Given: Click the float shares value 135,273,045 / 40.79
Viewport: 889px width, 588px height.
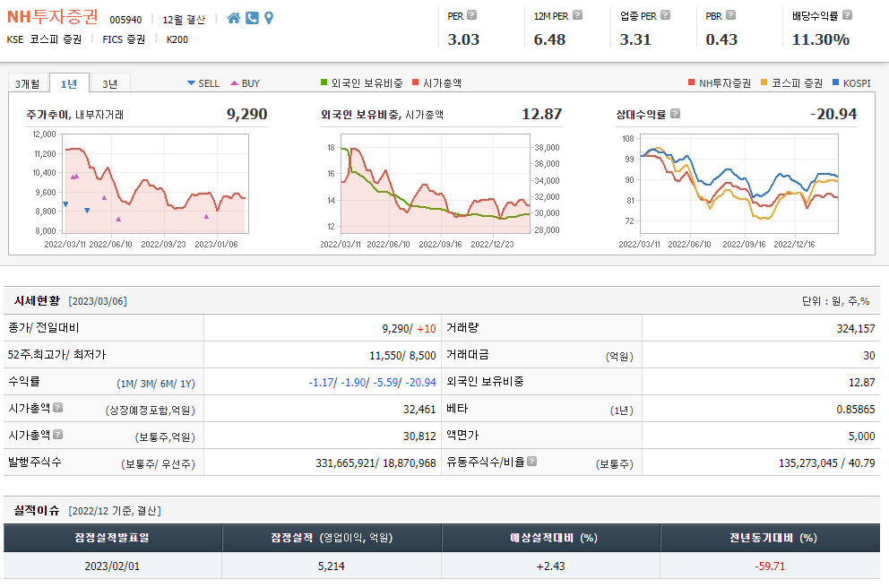Looking at the screenshot, I should [x=826, y=463].
